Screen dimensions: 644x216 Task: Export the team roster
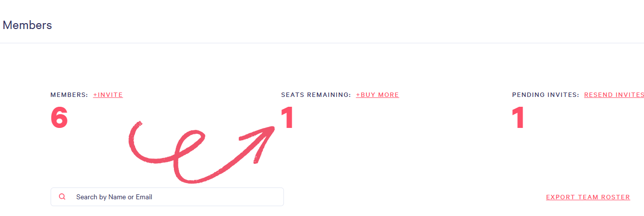[588, 197]
